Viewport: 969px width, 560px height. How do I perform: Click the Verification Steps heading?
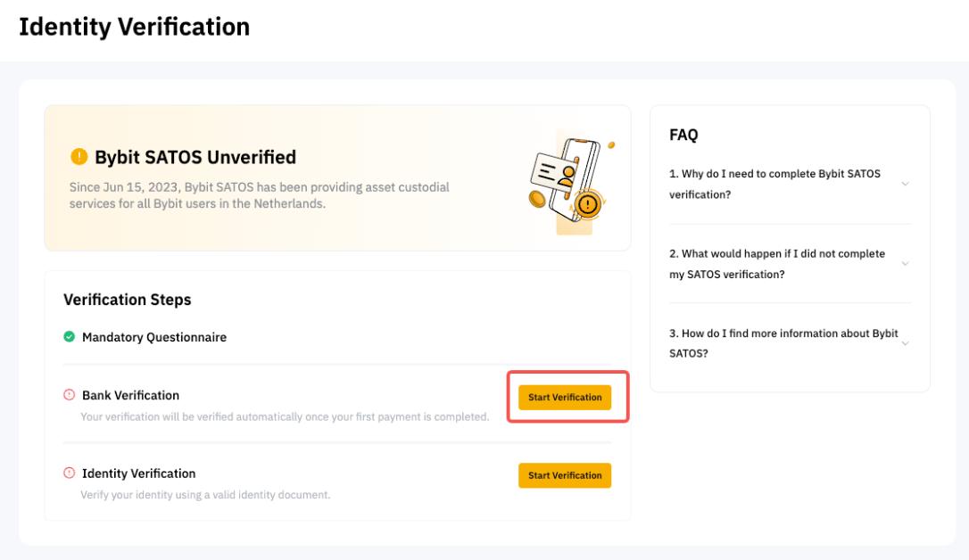click(128, 300)
